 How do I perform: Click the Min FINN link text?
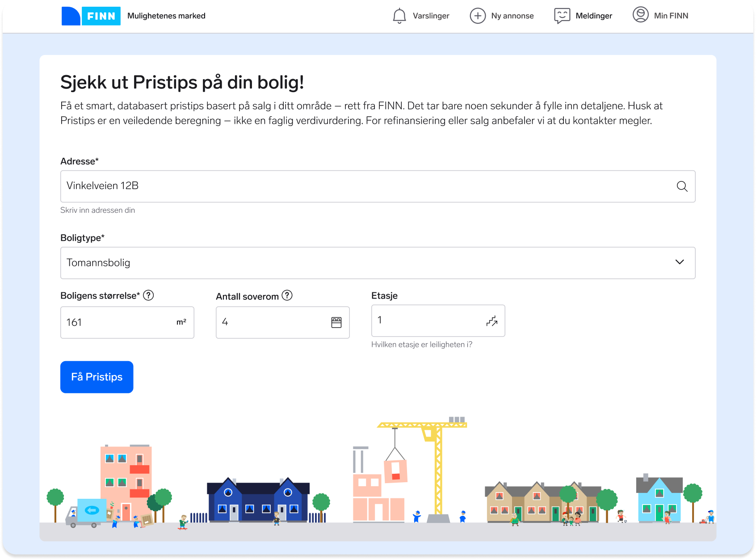671,16
